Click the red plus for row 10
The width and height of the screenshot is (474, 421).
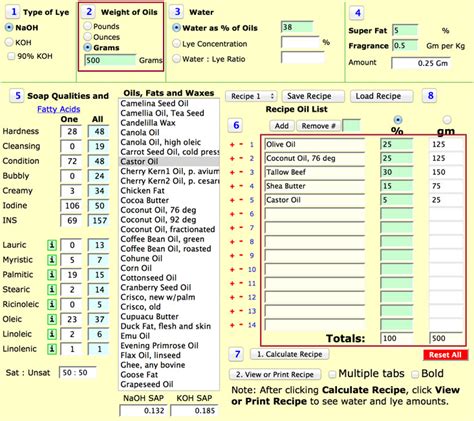tap(232, 270)
